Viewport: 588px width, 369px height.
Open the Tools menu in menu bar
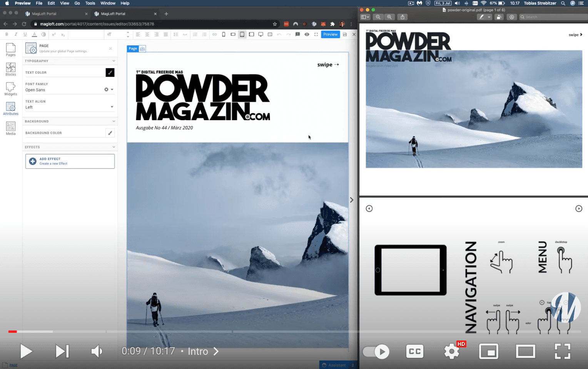tap(90, 3)
